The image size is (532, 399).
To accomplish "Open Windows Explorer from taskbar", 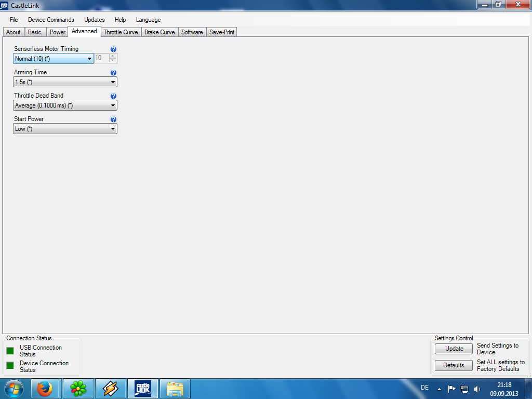I will point(175,389).
